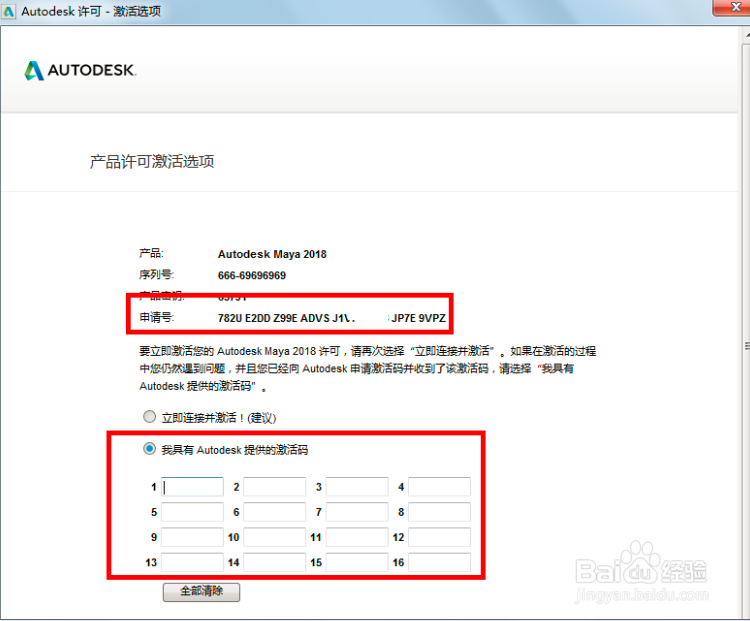Screen dimensions: 750x621
Task: Click the 申请号 request code label
Action: pyautogui.click(x=156, y=317)
